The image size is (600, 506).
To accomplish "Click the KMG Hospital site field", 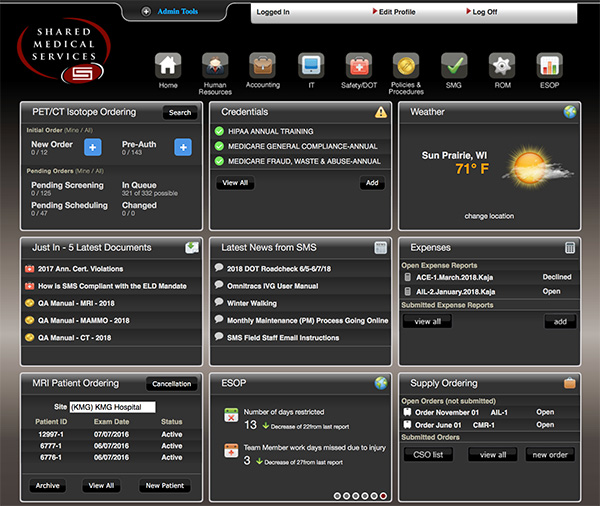I will click(x=112, y=407).
